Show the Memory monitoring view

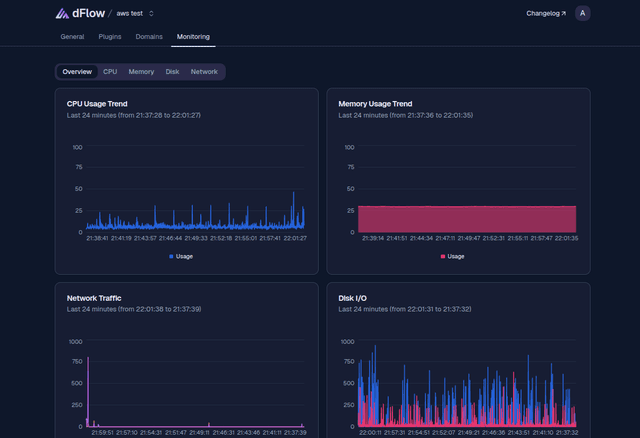pos(141,72)
